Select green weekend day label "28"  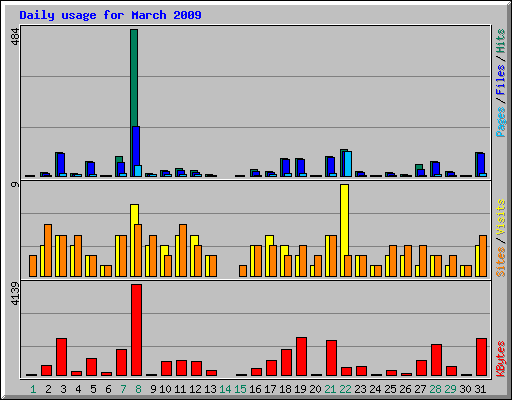[x=435, y=389]
